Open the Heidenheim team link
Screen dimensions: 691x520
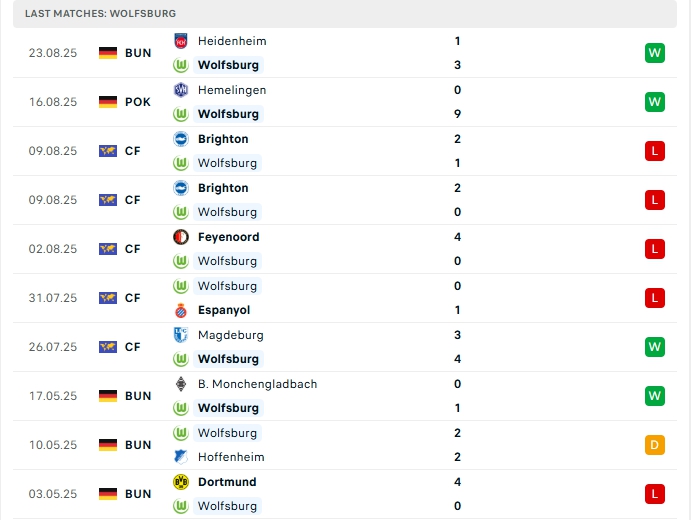[232, 41]
